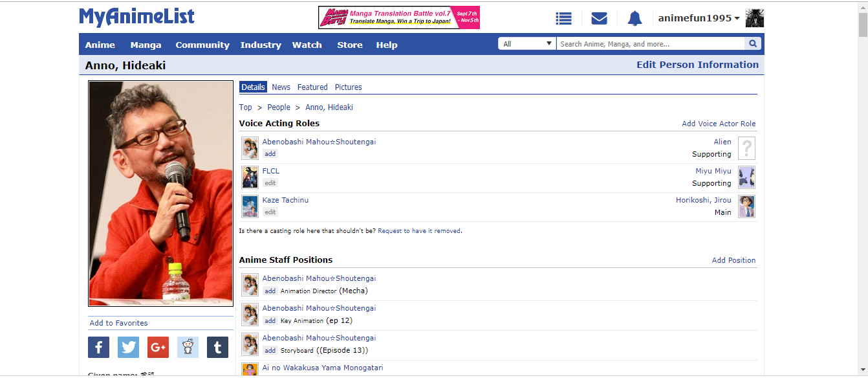This screenshot has height=378, width=868.
Task: Click add button beside Storyboard
Action: pos(270,351)
